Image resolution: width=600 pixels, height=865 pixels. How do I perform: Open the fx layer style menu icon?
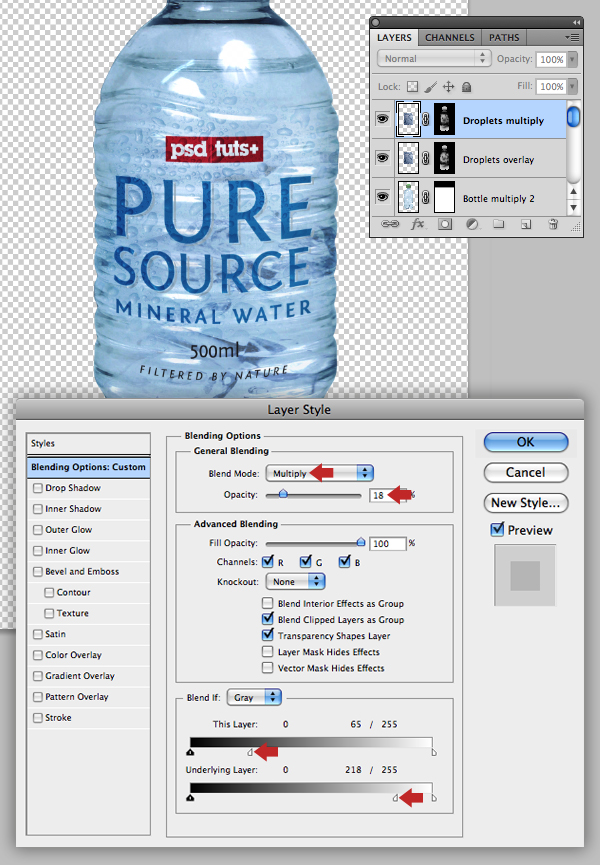[417, 224]
